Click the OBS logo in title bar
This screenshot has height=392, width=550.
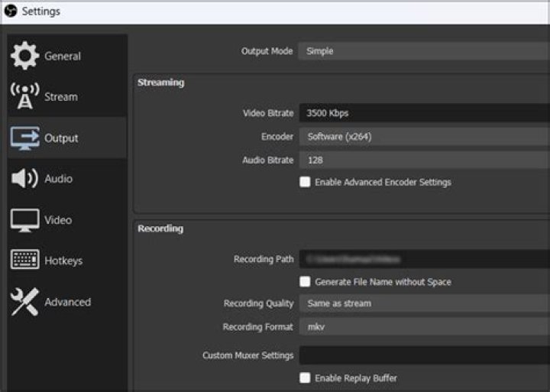(x=11, y=11)
